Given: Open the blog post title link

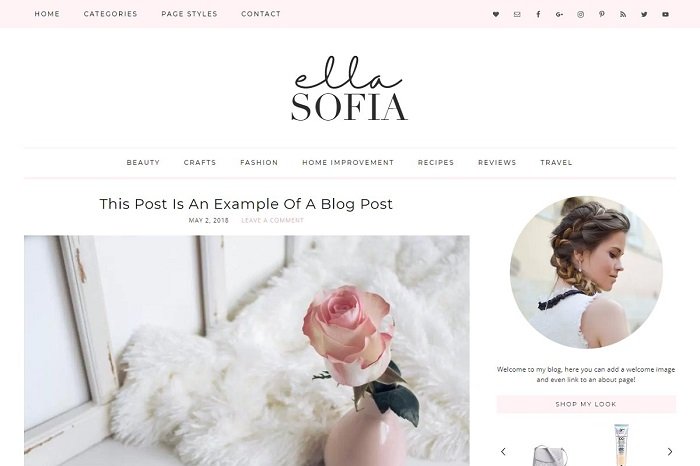Looking at the screenshot, I should click(246, 204).
